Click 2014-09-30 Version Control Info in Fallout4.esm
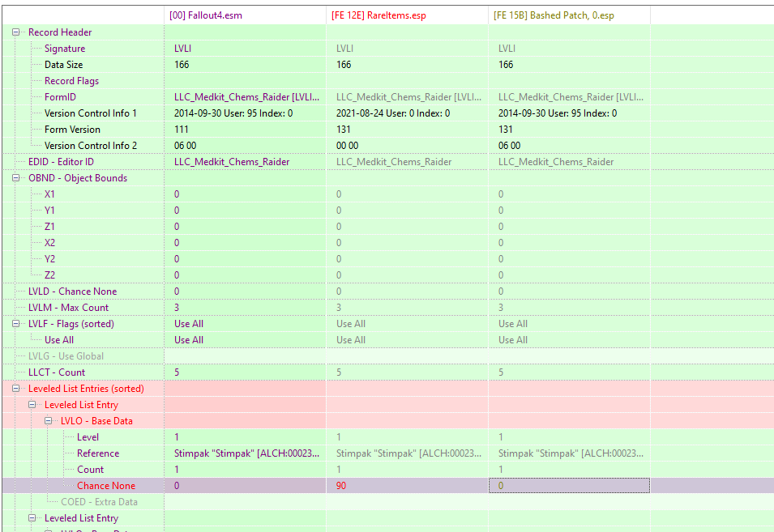This screenshot has height=532, width=774. (233, 113)
